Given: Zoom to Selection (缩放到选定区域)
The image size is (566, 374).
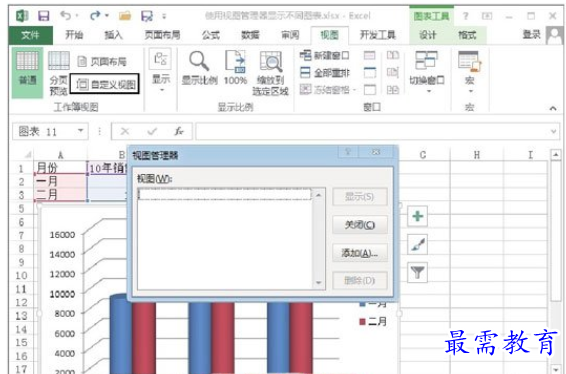Looking at the screenshot, I should (271, 73).
